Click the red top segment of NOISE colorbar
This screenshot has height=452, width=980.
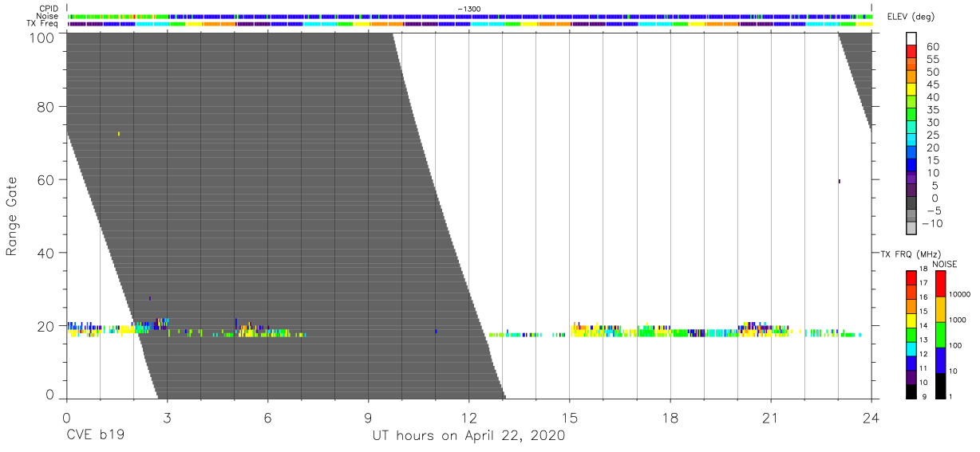[940, 284]
